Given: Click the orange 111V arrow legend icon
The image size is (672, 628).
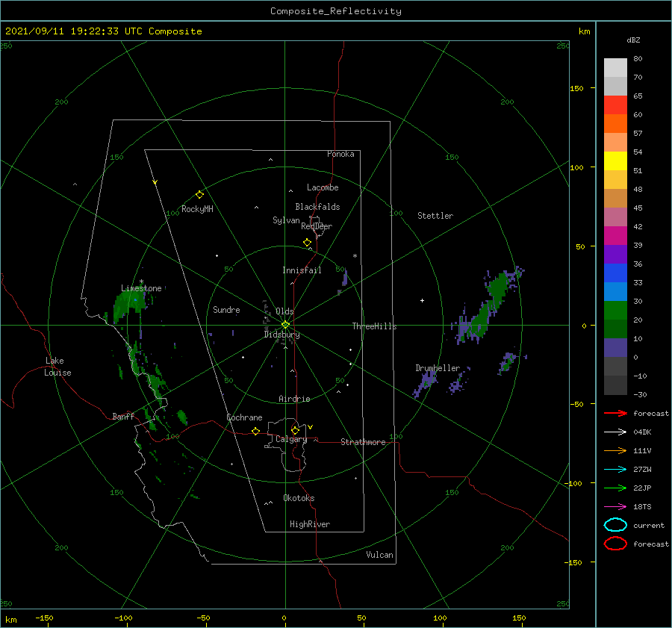Looking at the screenshot, I should point(615,450).
